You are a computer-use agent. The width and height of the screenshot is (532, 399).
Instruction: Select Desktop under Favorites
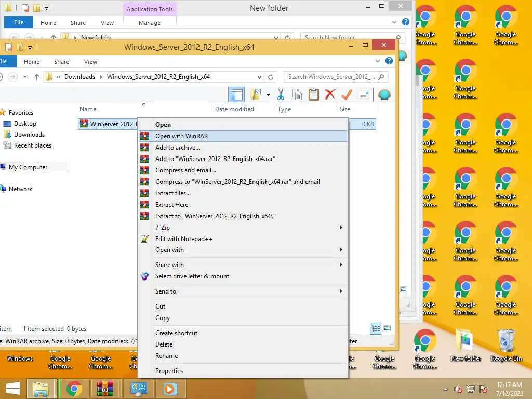pyautogui.click(x=25, y=124)
